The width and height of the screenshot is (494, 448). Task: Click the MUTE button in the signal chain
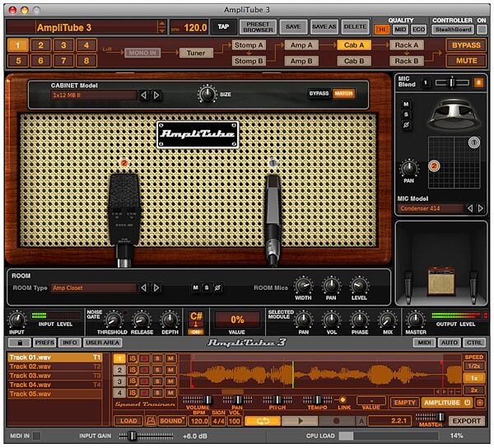coord(466,60)
